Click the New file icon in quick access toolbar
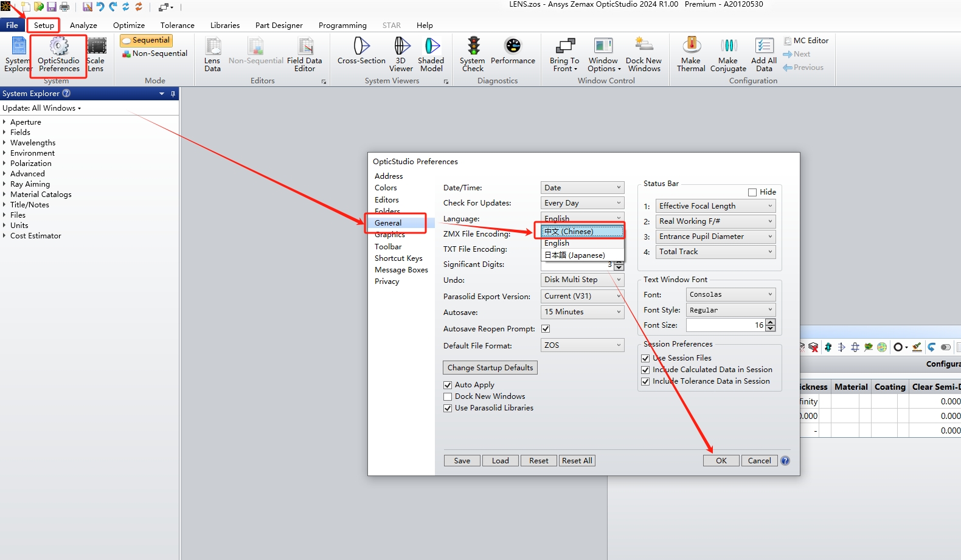Viewport: 961px width, 560px height. [x=26, y=7]
